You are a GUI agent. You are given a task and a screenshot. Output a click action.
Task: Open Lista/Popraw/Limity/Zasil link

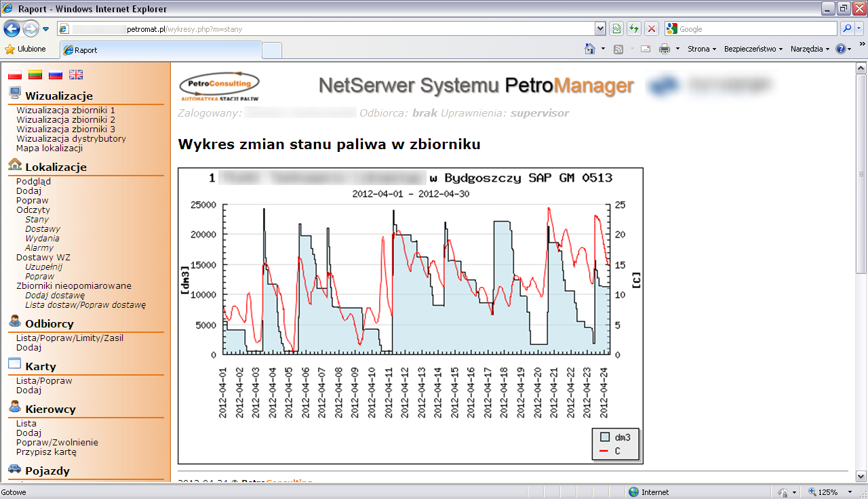pyautogui.click(x=70, y=338)
